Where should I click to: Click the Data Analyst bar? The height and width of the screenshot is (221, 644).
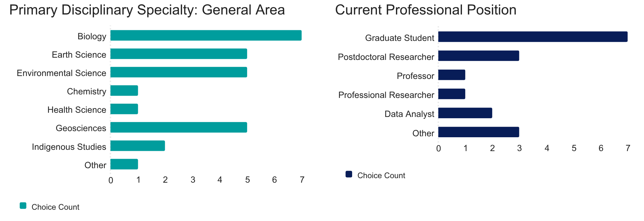tap(465, 113)
